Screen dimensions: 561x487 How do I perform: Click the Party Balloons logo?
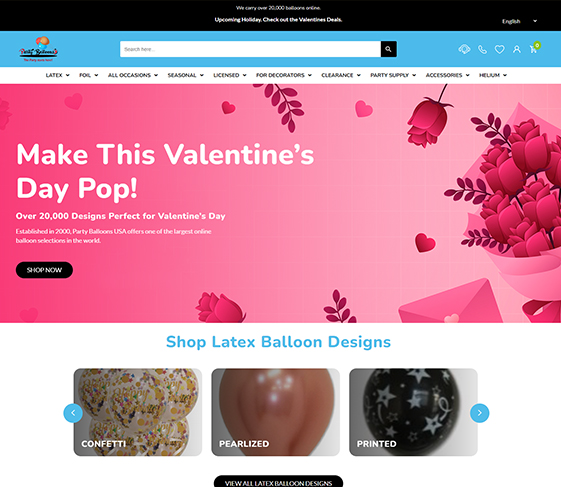pyautogui.click(x=38, y=49)
